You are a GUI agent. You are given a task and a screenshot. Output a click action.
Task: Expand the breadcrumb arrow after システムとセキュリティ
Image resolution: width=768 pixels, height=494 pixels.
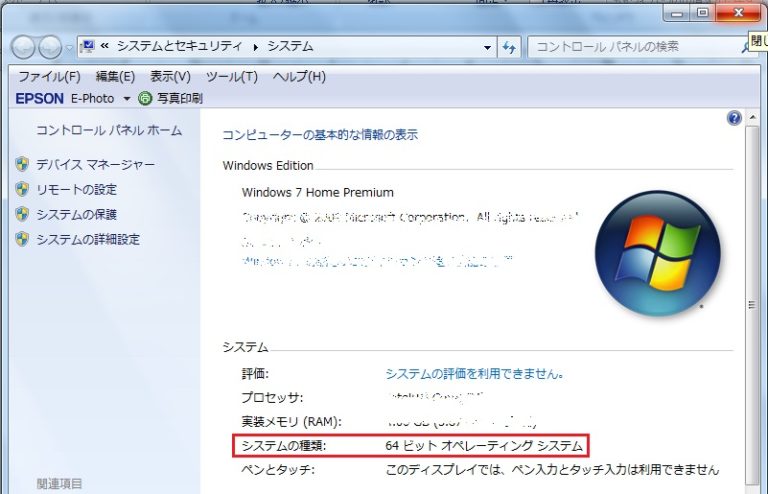pyautogui.click(x=255, y=47)
